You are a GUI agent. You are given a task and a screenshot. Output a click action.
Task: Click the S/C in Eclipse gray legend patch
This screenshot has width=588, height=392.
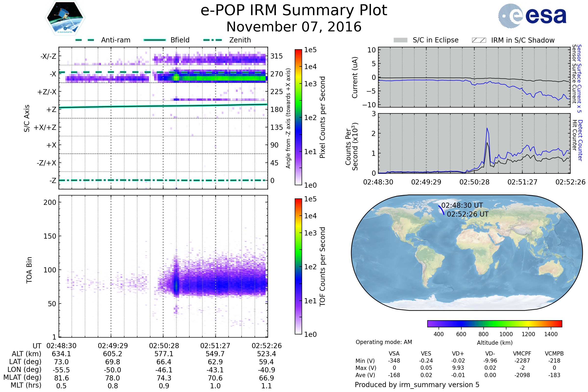click(x=400, y=40)
